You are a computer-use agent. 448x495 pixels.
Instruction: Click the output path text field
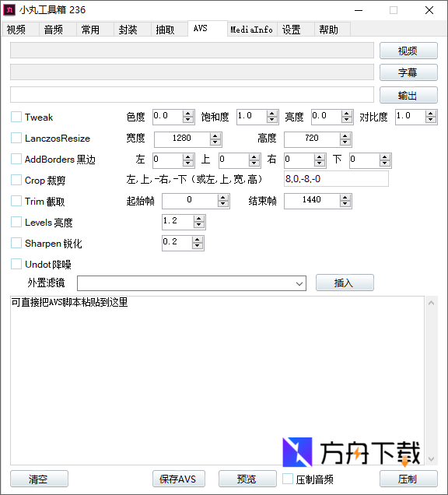pos(192,95)
